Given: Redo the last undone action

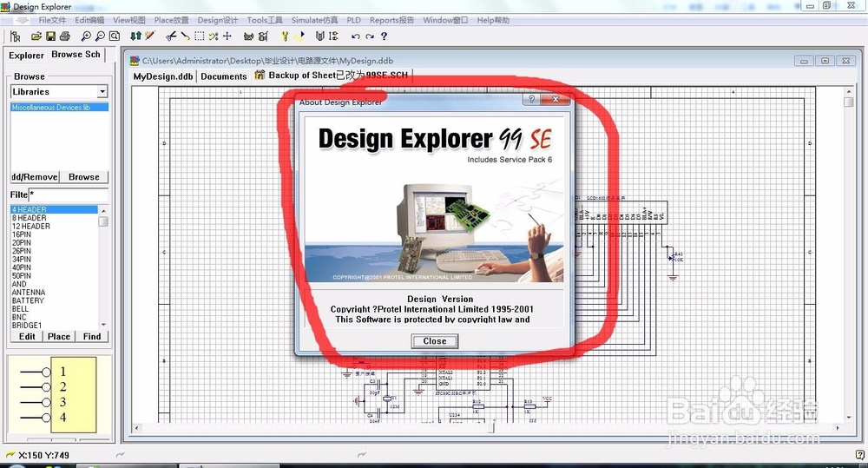Looking at the screenshot, I should tap(369, 36).
